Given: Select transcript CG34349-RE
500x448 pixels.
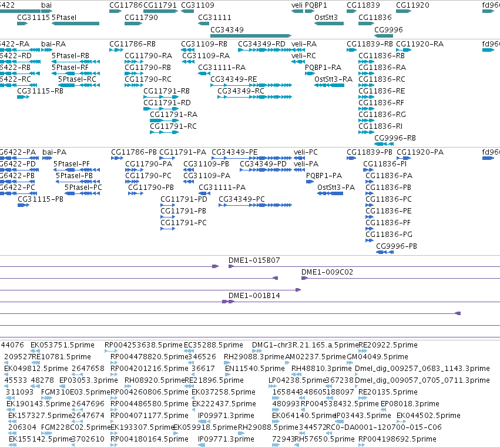Looking at the screenshot, I should coord(234,79).
